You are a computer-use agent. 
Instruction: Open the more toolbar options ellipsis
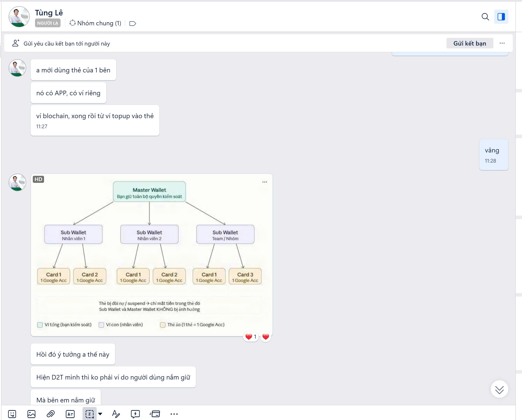point(174,414)
